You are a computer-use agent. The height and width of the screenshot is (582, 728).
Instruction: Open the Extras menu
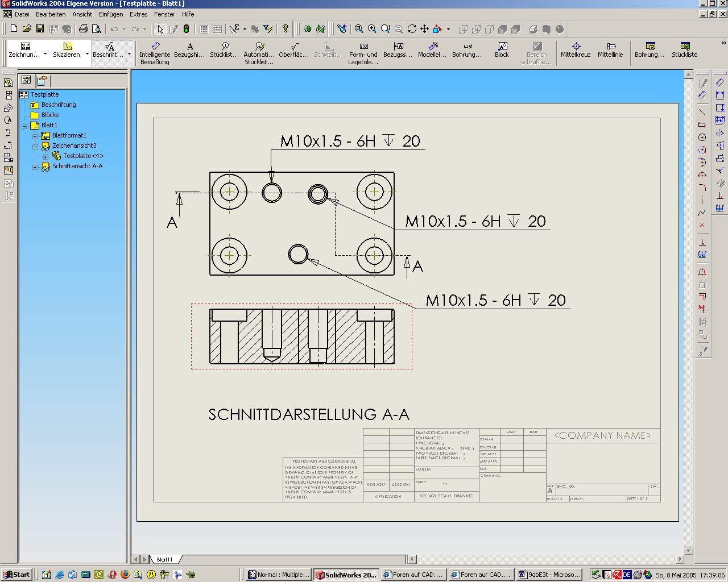[138, 14]
